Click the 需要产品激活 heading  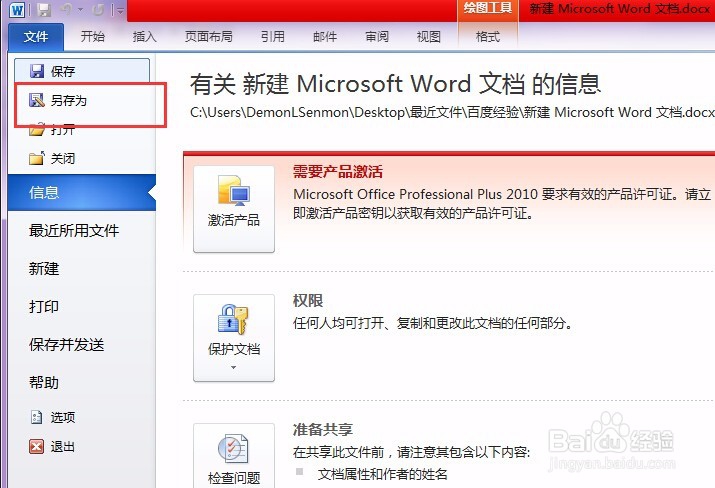pos(337,172)
